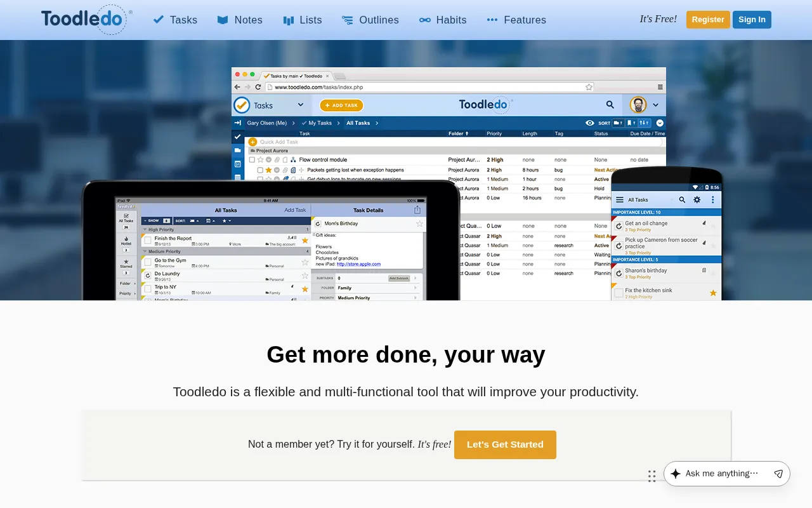Image resolution: width=812 pixels, height=508 pixels.
Task: Toggle the gold star on Finish the Report
Action: point(305,240)
